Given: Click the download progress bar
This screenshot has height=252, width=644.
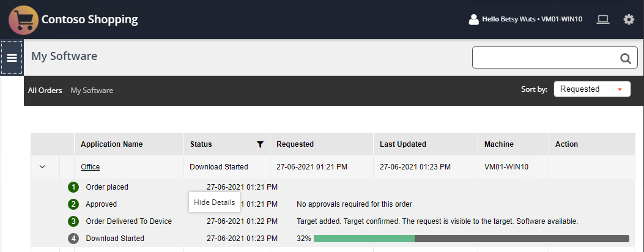Looking at the screenshot, I should (x=471, y=239).
